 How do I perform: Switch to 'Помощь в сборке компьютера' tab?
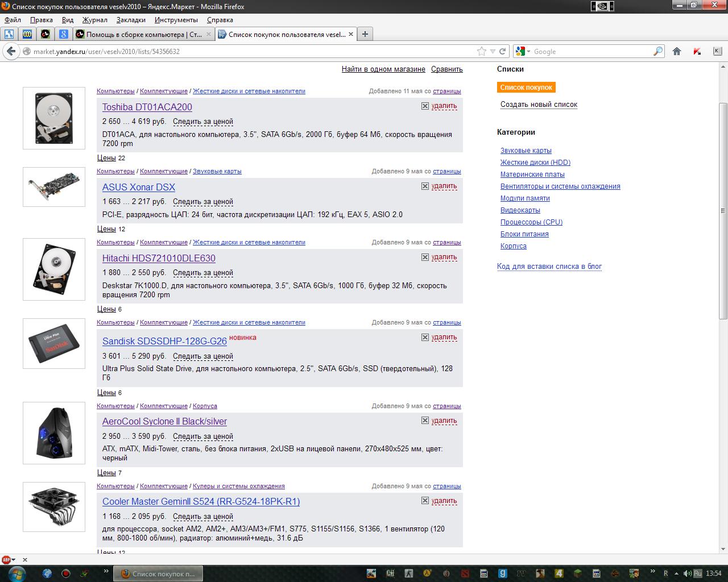click(144, 34)
